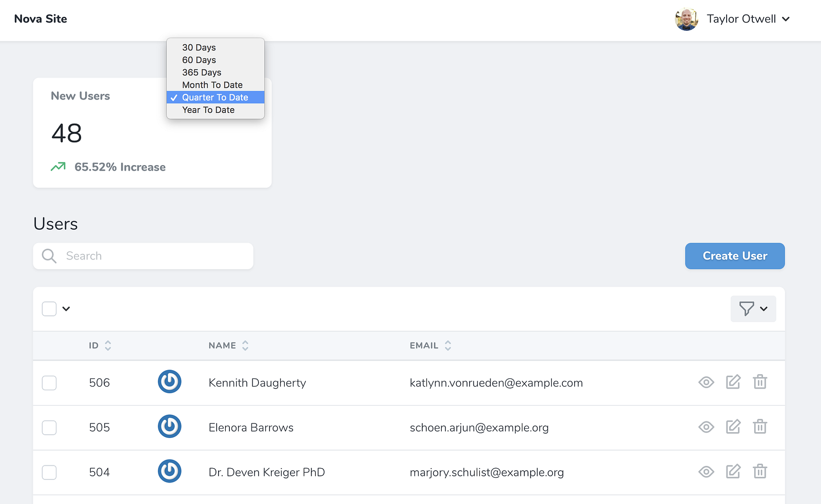Choose Month To Date option
This screenshot has width=821, height=504.
tap(216, 85)
